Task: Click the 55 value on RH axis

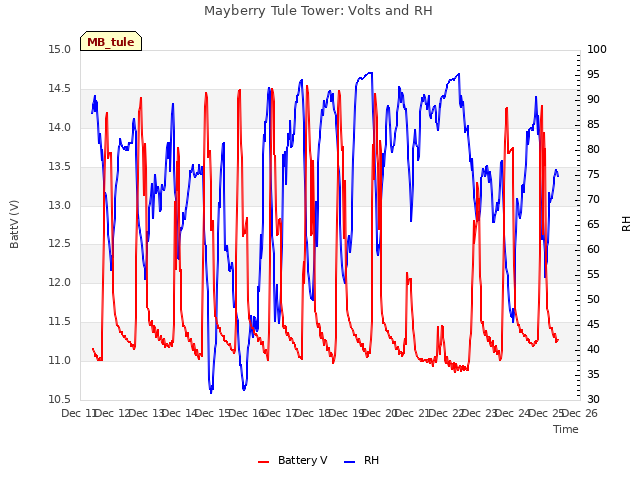Action: click(593, 274)
